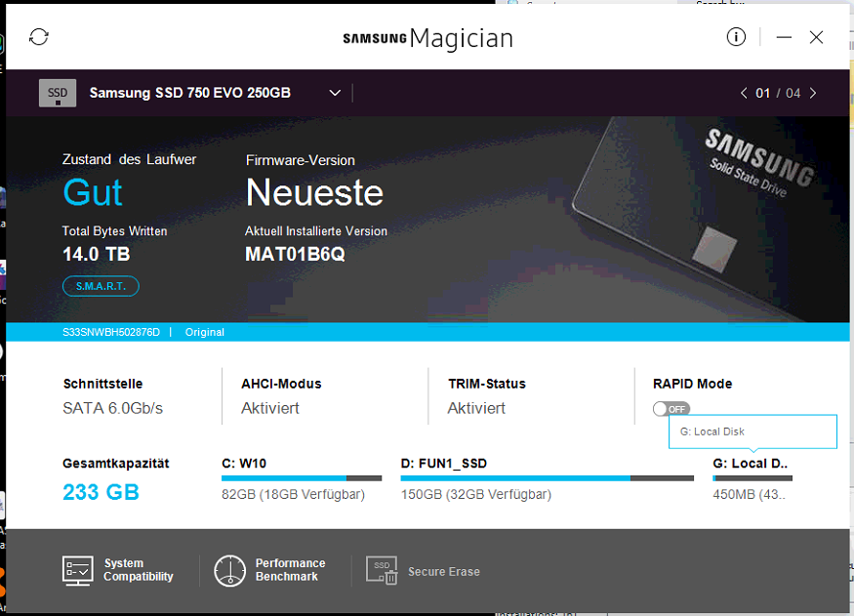Expand the drive selection dropdown arrow
This screenshot has height=616, width=854.
point(335,93)
